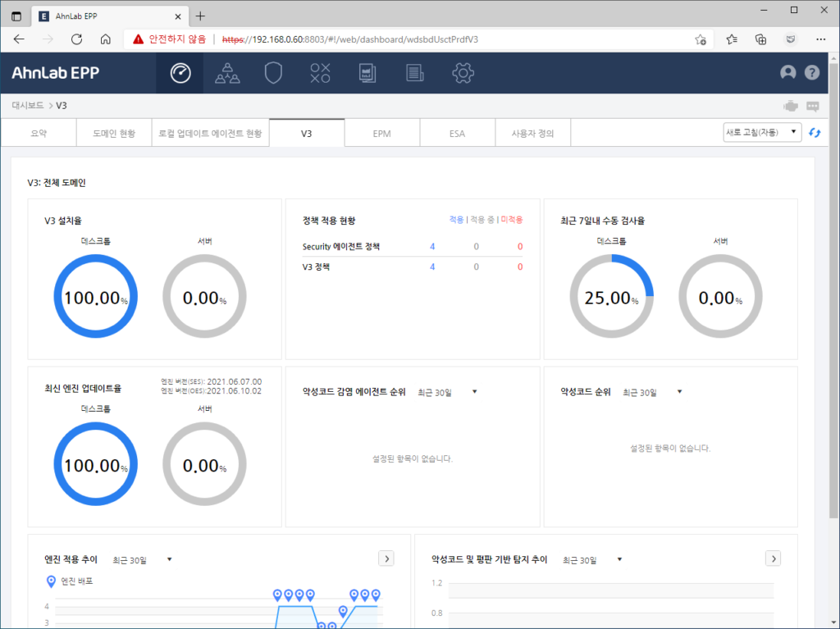Open the comment bubble icon near the printer
Viewport: 840px width, 629px height.
pyautogui.click(x=814, y=106)
